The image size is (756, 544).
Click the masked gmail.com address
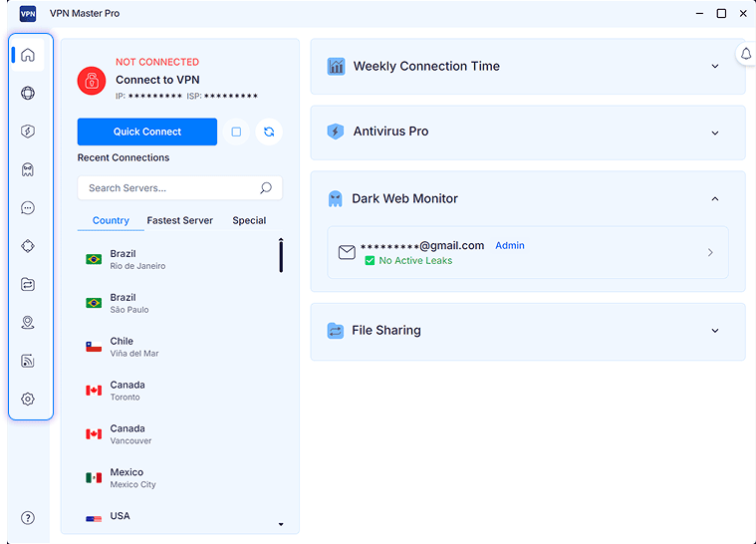tap(422, 245)
